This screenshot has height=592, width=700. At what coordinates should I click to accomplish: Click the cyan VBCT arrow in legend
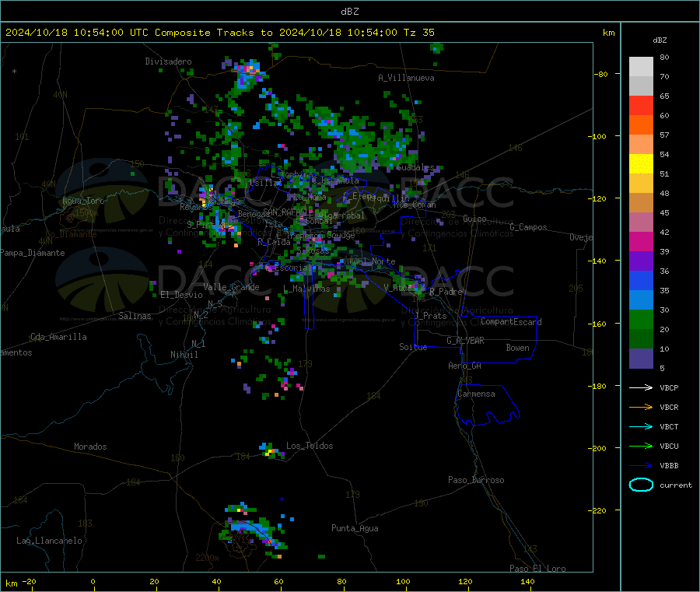pos(641,426)
